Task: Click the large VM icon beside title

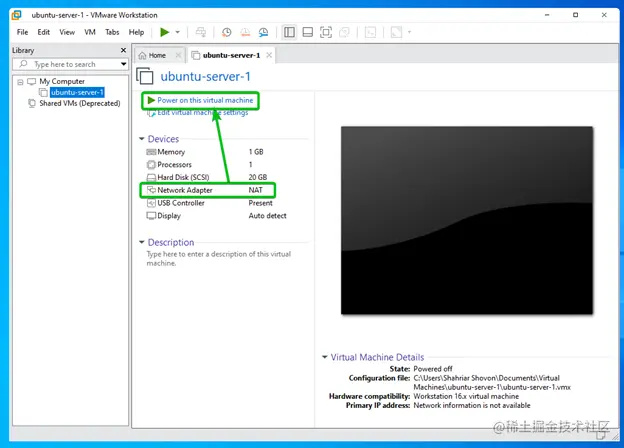Action: point(145,76)
